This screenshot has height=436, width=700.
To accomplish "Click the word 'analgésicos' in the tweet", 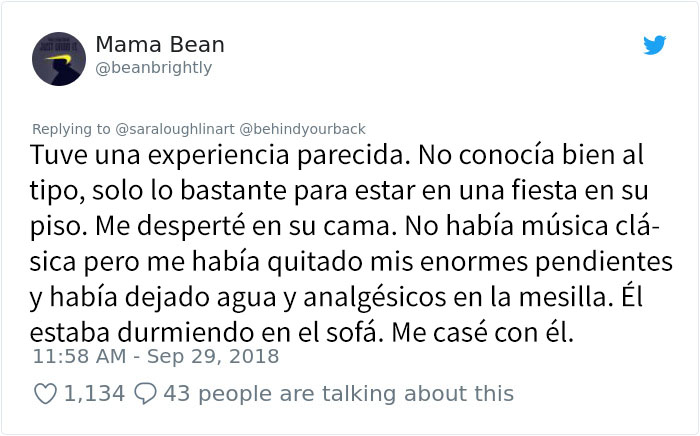I will [x=375, y=298].
